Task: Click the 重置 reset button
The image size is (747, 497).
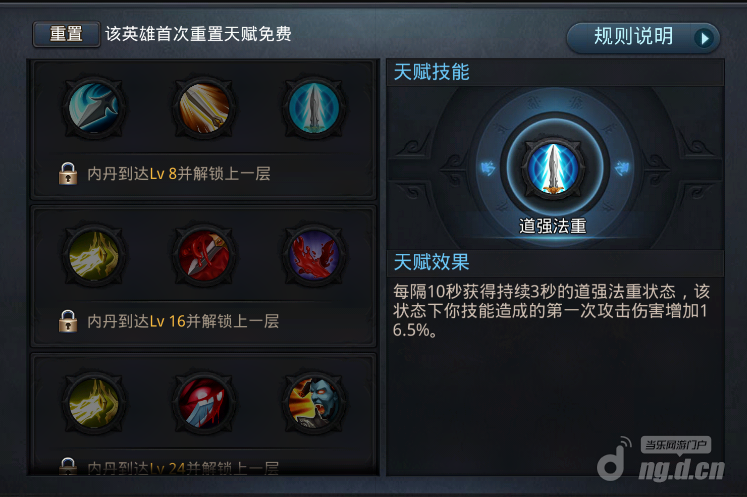Action: (x=66, y=34)
